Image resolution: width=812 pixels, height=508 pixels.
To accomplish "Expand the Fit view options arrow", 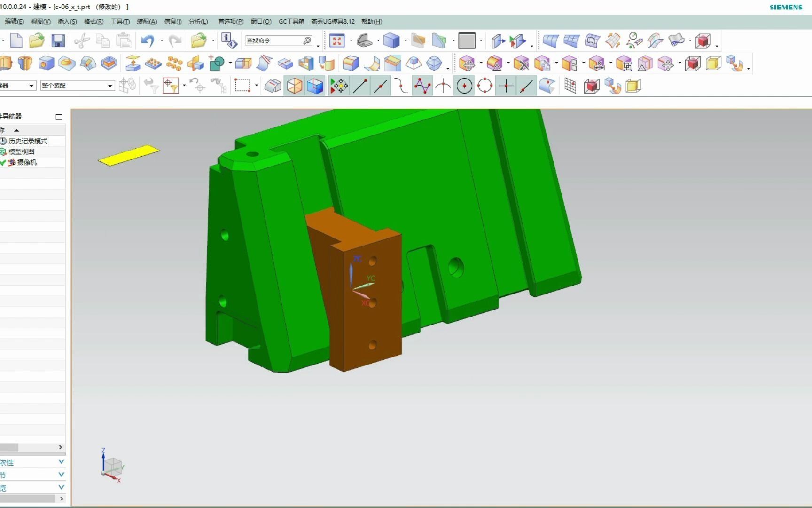I will 351,41.
